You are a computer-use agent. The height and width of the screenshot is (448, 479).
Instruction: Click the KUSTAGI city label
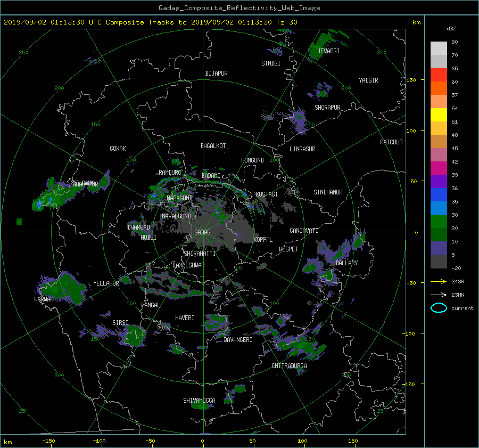tap(267, 194)
